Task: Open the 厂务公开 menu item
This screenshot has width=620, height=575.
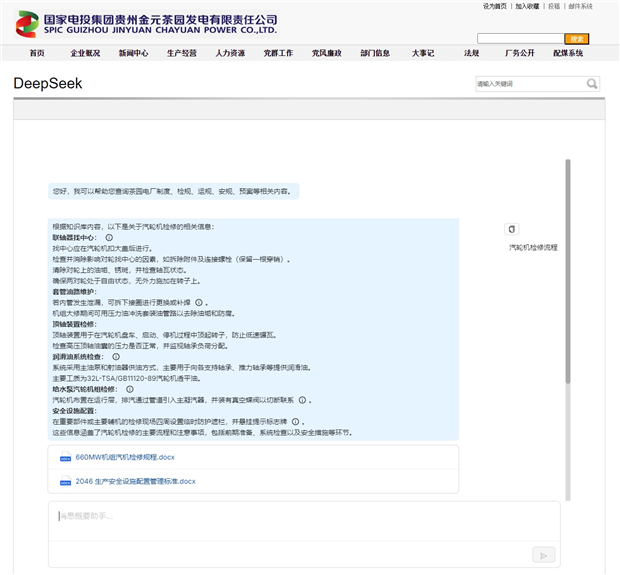Action: 520,53
